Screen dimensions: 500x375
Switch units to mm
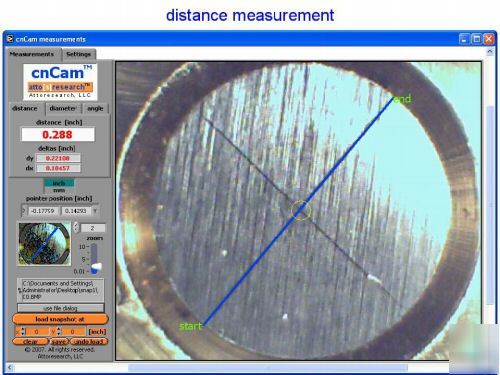click(x=59, y=190)
